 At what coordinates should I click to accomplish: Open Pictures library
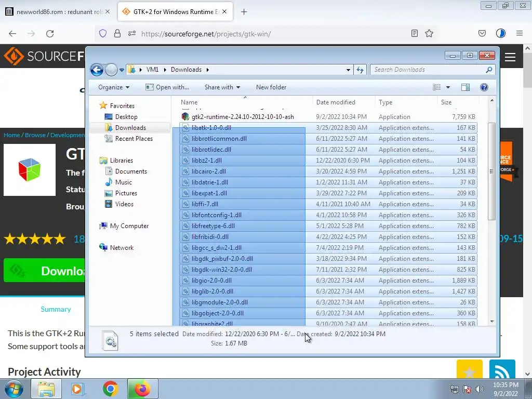click(x=121, y=193)
